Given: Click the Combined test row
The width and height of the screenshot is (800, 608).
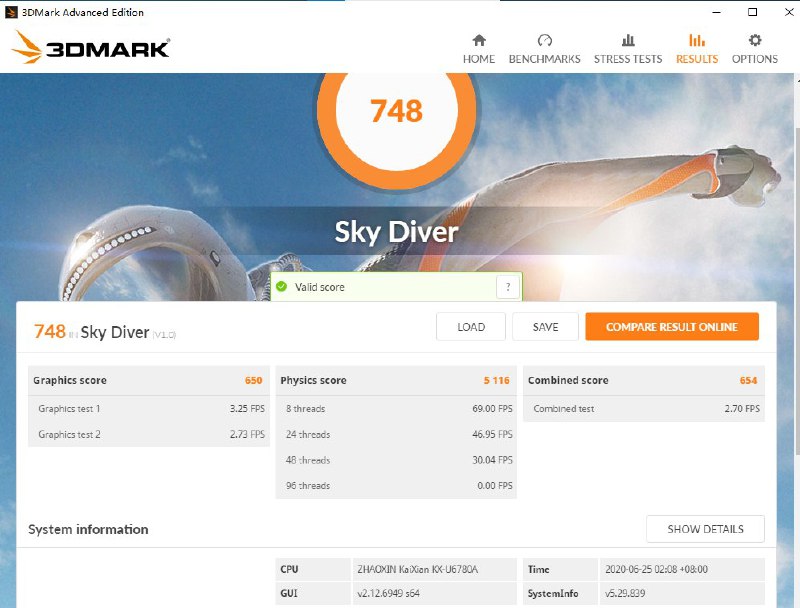Looking at the screenshot, I should 644,409.
